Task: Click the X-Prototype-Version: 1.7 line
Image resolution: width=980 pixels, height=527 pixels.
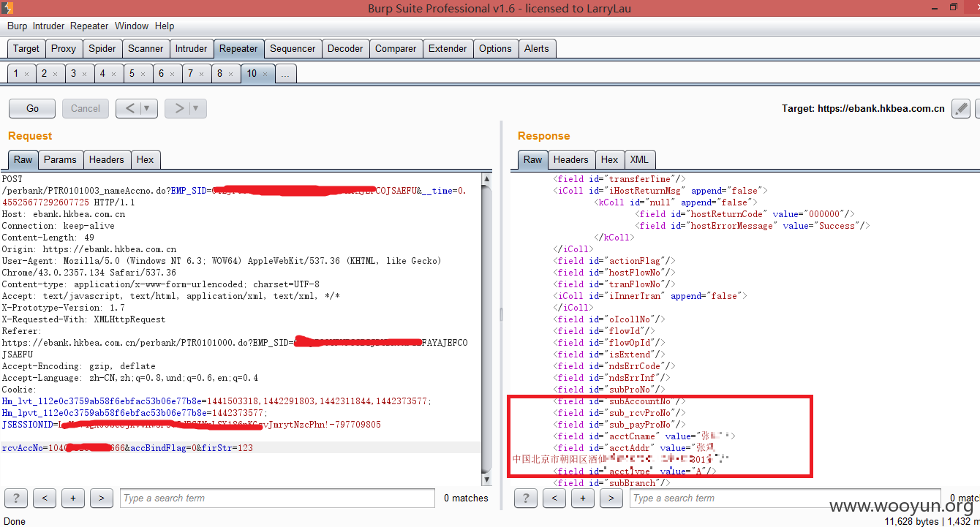Action: (x=64, y=308)
